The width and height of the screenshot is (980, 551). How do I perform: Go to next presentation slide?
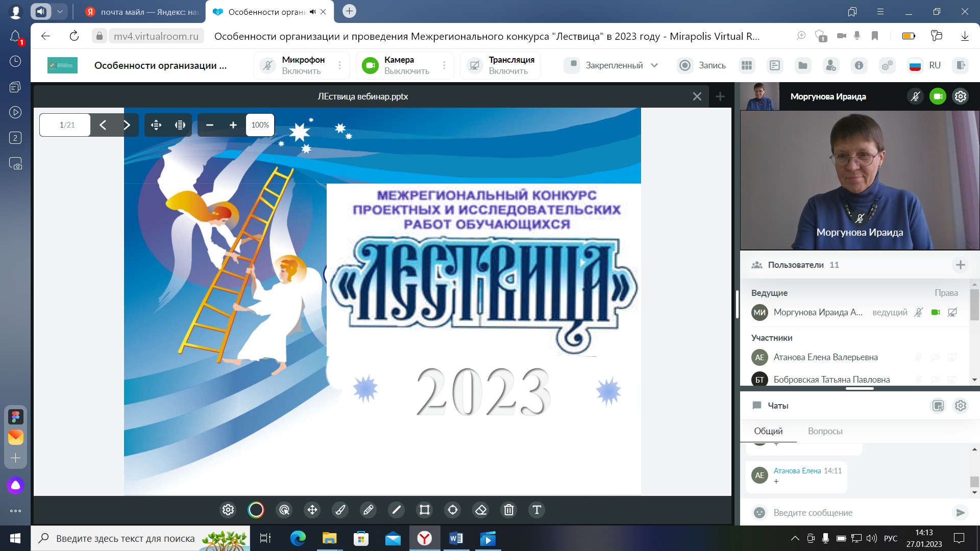point(127,125)
